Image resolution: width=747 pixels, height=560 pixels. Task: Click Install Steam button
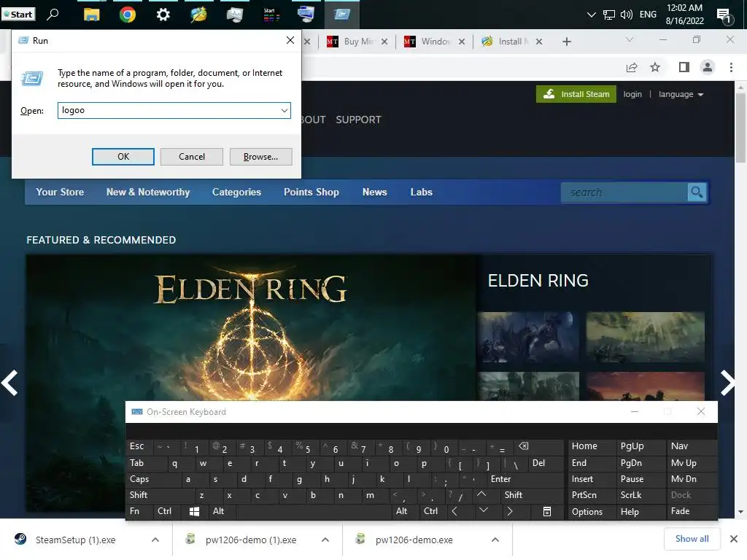(x=576, y=94)
